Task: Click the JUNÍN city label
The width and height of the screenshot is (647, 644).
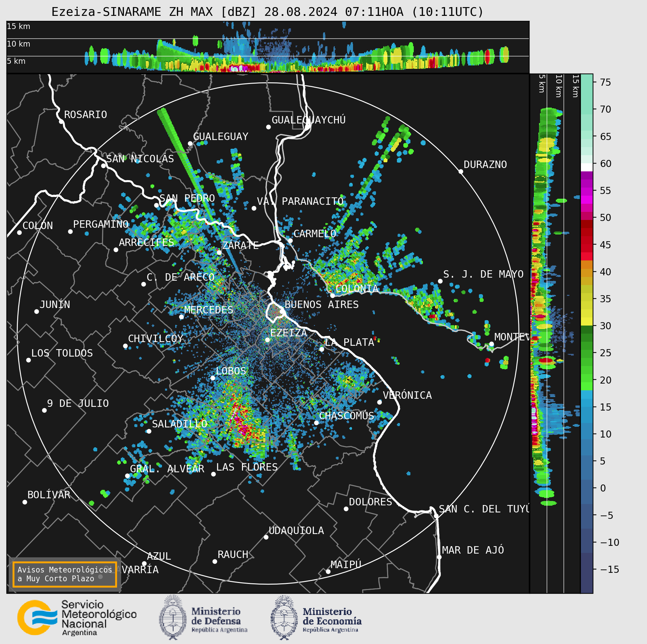Action: pyautogui.click(x=55, y=304)
